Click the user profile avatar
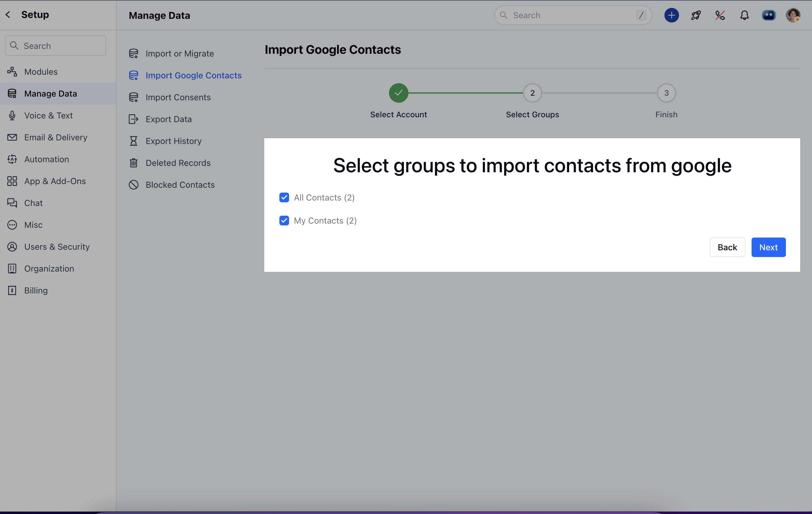The width and height of the screenshot is (812, 514). point(793,15)
